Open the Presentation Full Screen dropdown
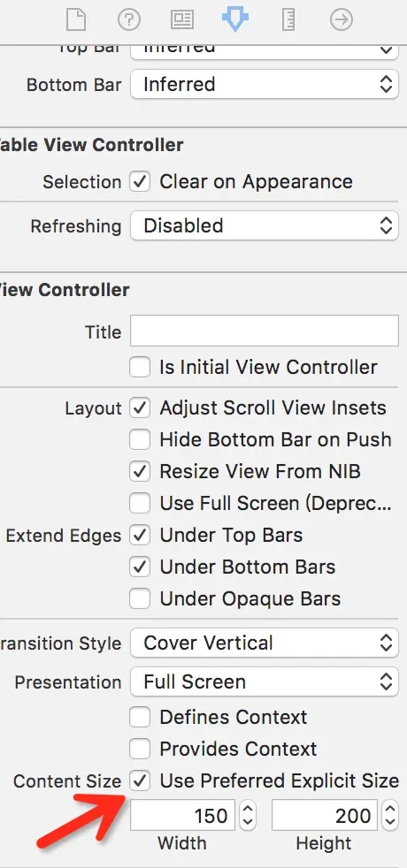Viewport: 407px width, 868px height. click(265, 682)
